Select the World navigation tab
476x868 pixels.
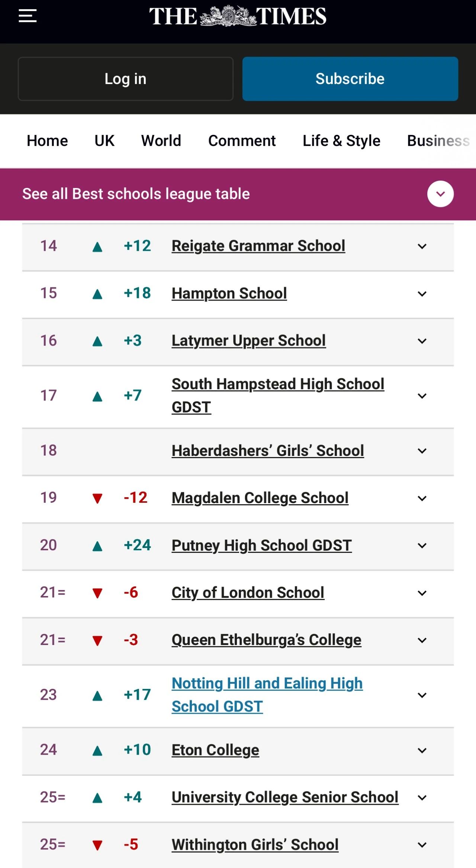tap(161, 141)
